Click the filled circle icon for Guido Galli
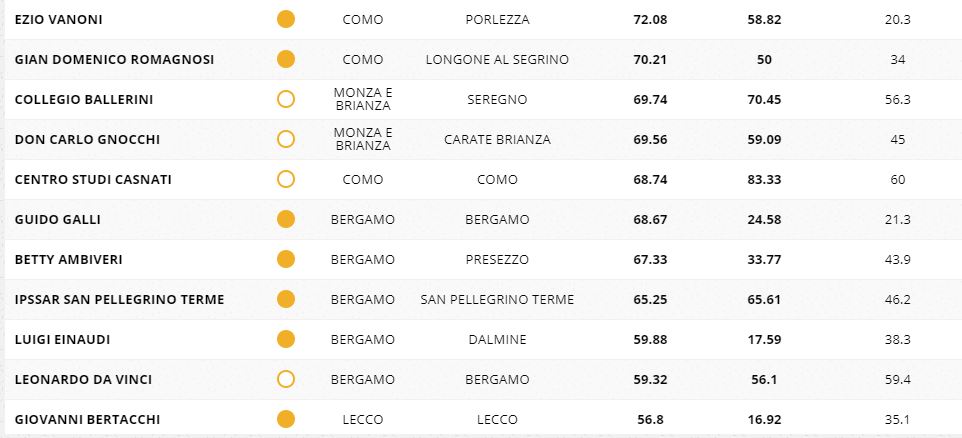 (286, 219)
